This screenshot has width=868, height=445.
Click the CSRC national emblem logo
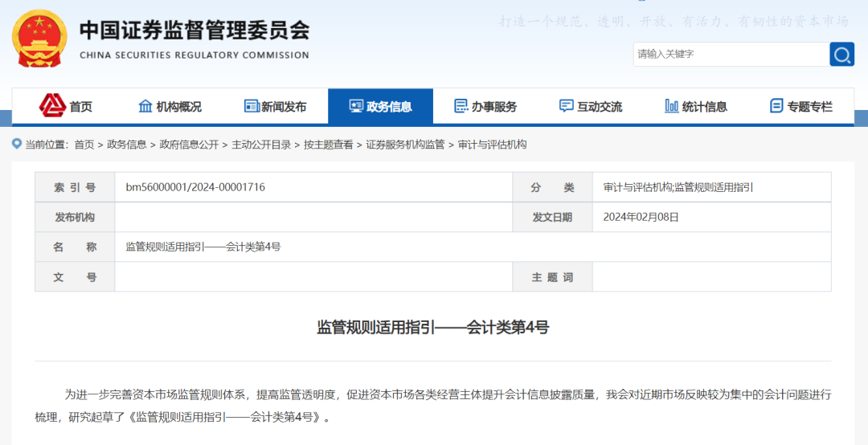[40, 39]
